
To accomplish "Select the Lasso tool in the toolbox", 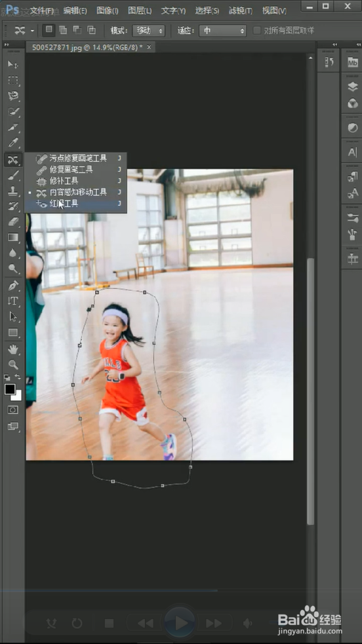I will coord(13,96).
